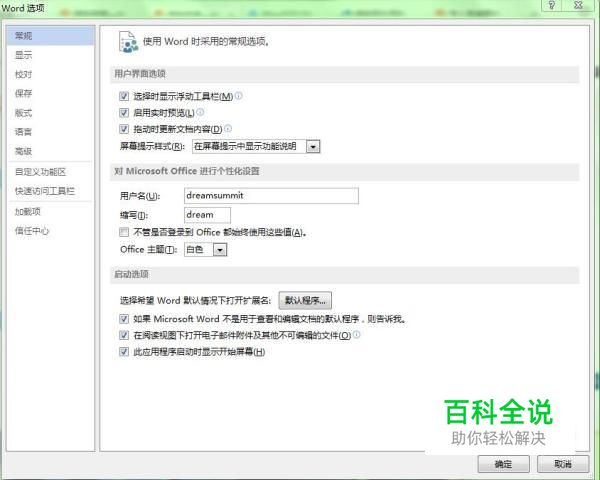Info icon next to 启用实时预览

tap(200, 112)
